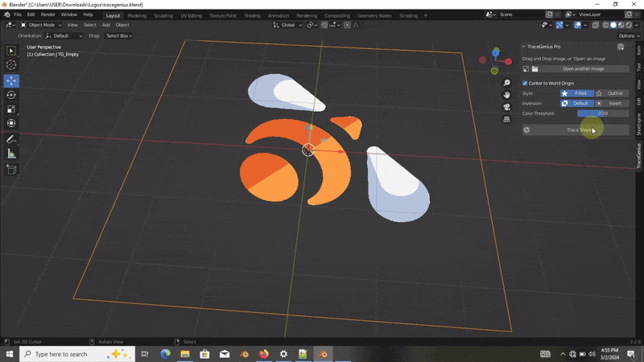The height and width of the screenshot is (362, 644).
Task: Set Style to Outline
Action: point(612,93)
